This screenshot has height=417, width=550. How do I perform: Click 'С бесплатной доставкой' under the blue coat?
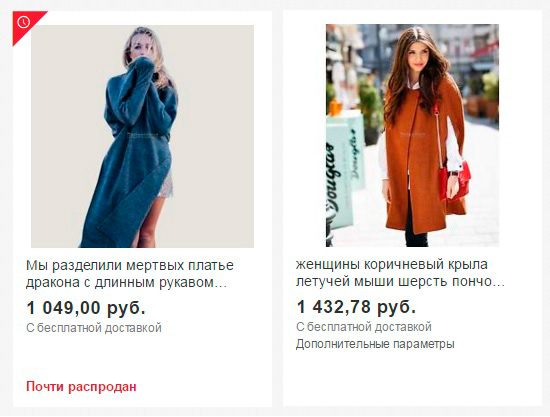(94, 328)
